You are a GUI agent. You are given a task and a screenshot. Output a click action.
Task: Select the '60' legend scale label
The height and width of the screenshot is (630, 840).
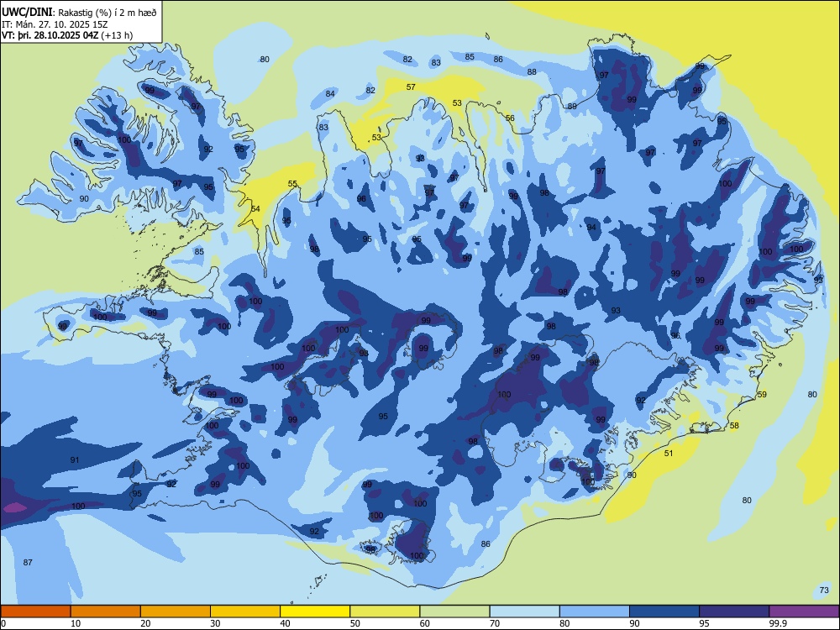[x=425, y=623]
